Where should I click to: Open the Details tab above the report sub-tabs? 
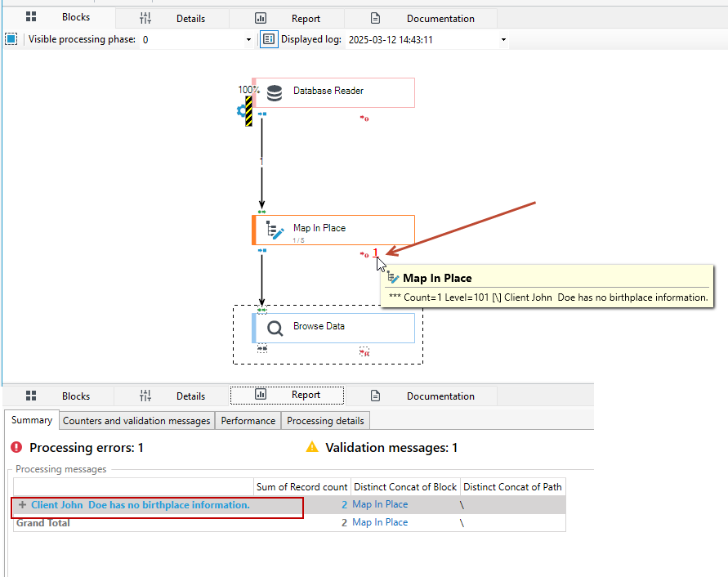click(172, 396)
